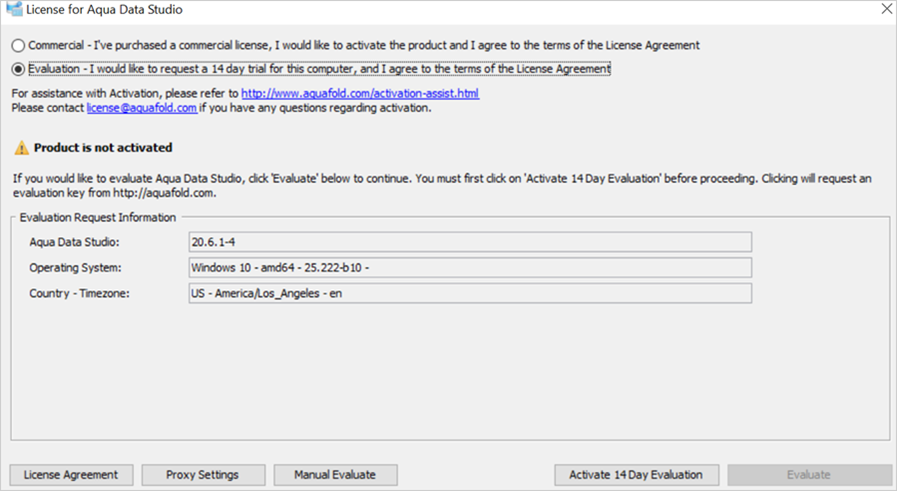Click the greyed-out Evaluate button
This screenshot has width=897, height=491.
pos(808,475)
